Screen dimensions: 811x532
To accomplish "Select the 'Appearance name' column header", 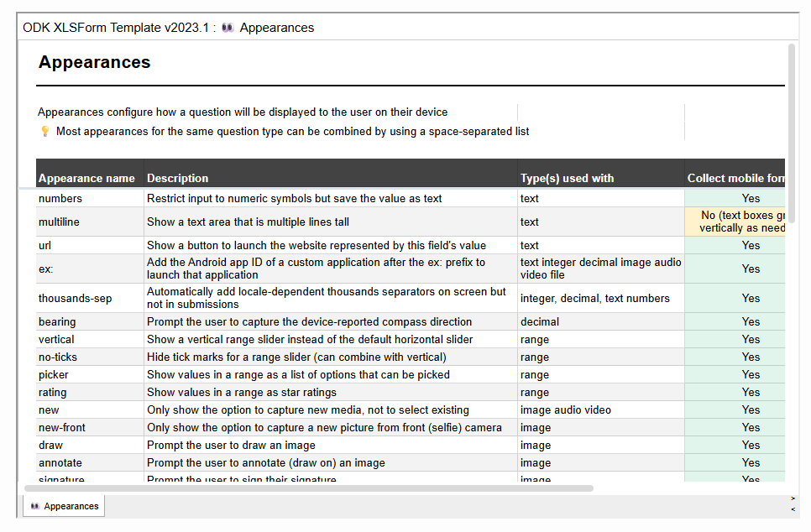I will point(86,178).
